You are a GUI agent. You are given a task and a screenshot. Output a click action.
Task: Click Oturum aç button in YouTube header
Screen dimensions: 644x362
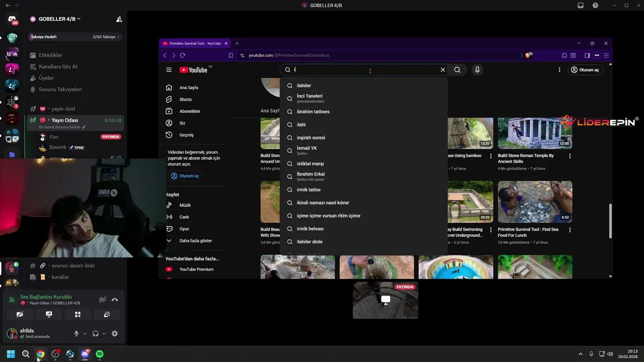click(585, 70)
